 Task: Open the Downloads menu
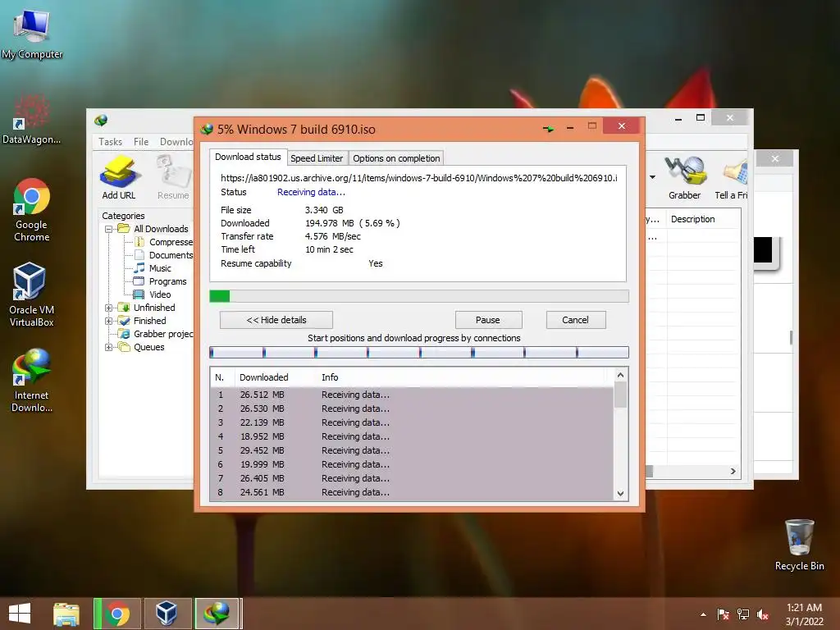(x=177, y=141)
